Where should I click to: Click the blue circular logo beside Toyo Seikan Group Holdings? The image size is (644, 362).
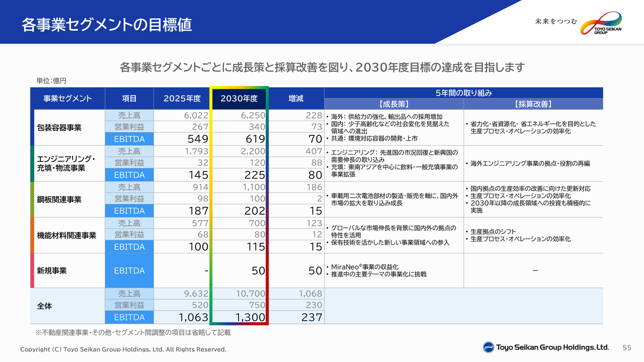tap(489, 347)
